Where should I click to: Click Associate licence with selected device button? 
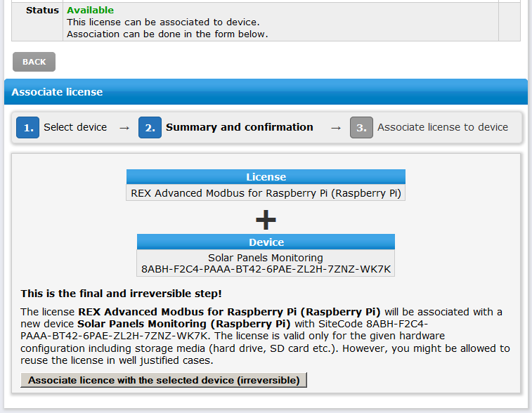coord(164,380)
